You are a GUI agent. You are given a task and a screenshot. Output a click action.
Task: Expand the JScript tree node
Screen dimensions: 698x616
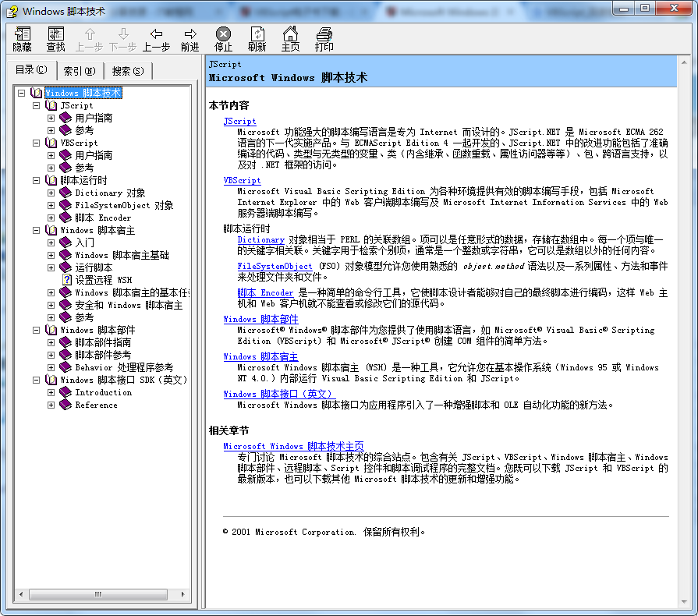click(x=35, y=104)
